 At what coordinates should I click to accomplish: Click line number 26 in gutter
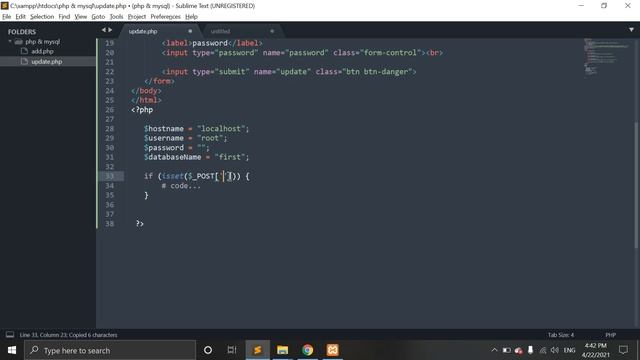click(109, 110)
